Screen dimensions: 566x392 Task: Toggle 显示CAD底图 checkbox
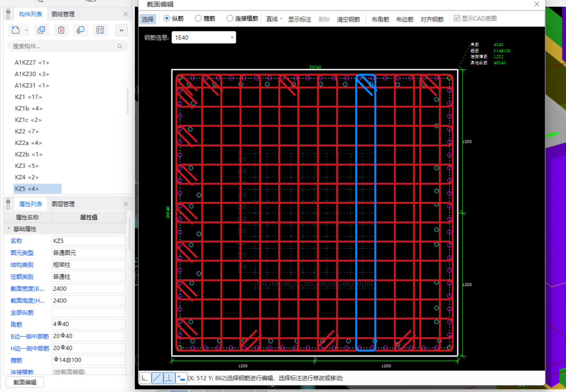(x=457, y=18)
